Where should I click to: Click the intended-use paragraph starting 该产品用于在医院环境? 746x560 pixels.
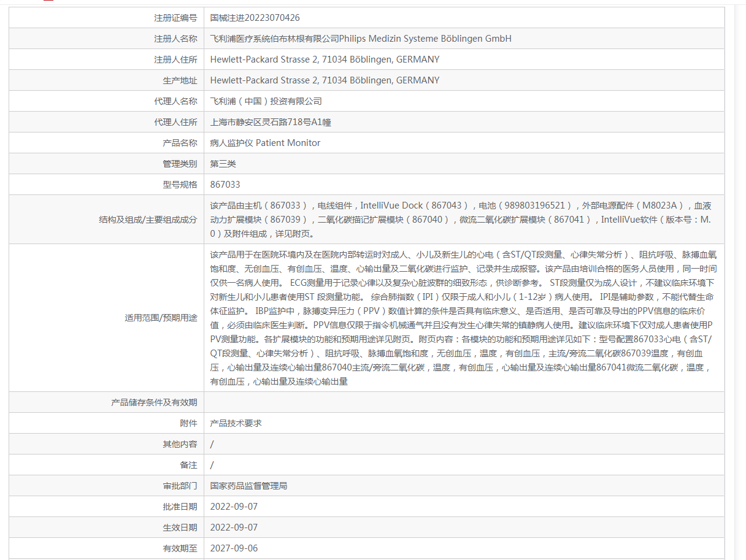(x=463, y=318)
